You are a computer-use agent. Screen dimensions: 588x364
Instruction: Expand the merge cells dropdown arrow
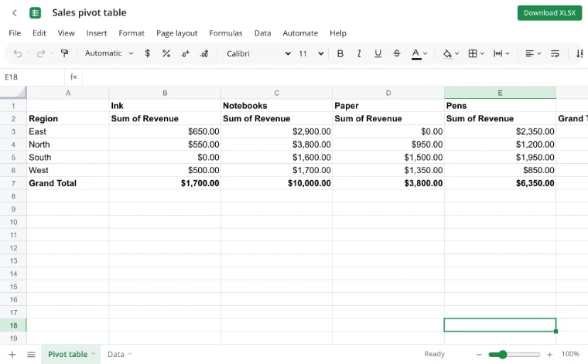click(508, 53)
